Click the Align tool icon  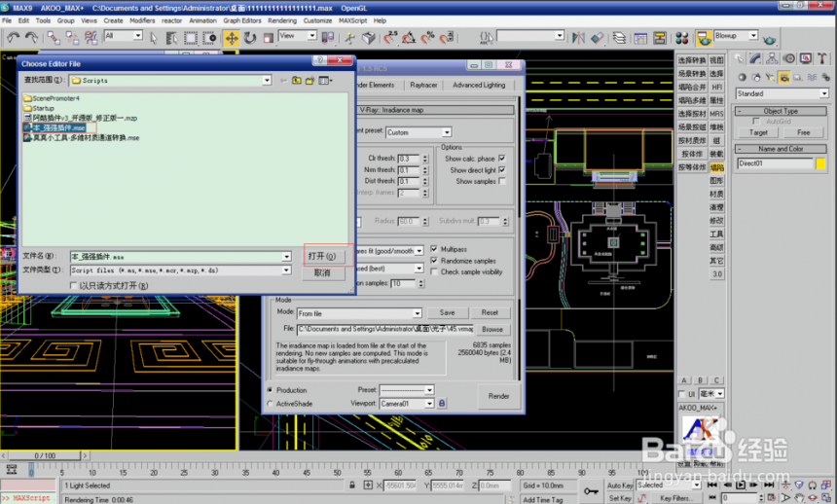coord(598,37)
